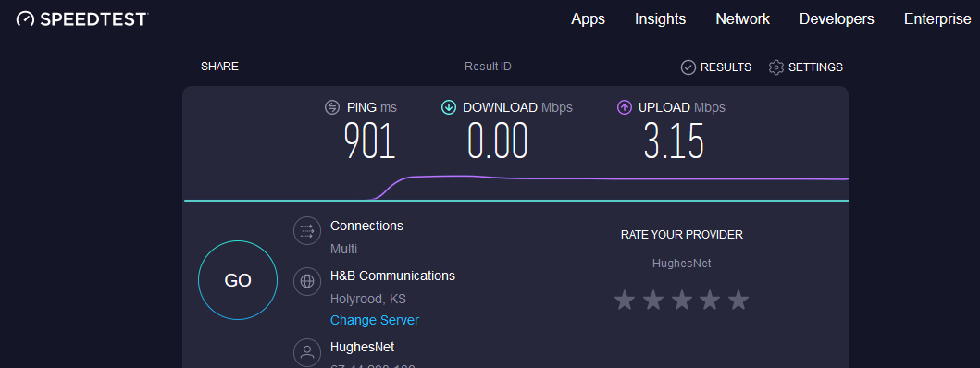Open the Apps menu
The width and height of the screenshot is (980, 368).
(x=588, y=19)
